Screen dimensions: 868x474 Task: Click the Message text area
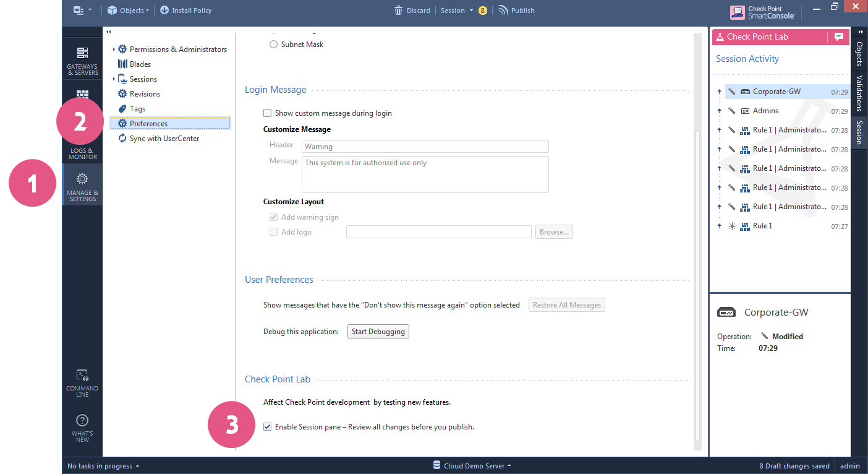point(425,175)
